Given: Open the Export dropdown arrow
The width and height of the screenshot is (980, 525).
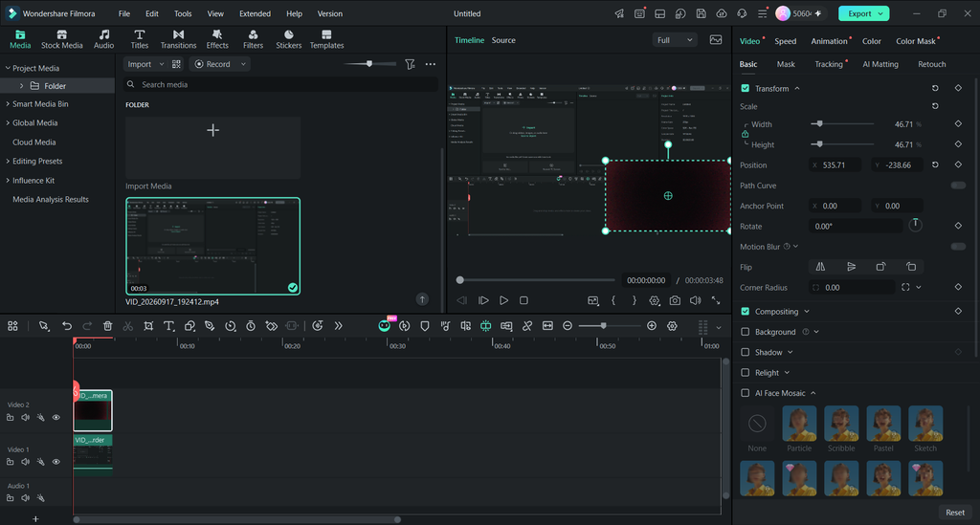Looking at the screenshot, I should 880,13.
